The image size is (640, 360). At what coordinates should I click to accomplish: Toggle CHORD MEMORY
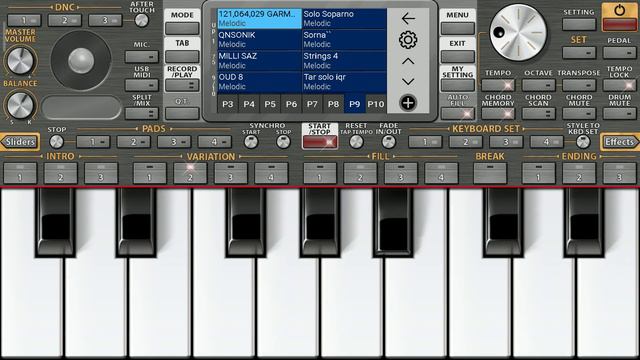point(498,113)
